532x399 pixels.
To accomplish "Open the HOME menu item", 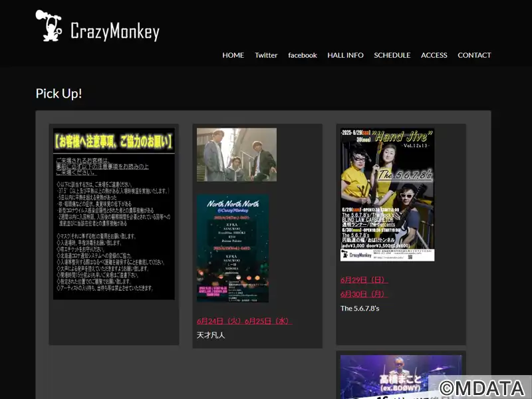I will (233, 55).
